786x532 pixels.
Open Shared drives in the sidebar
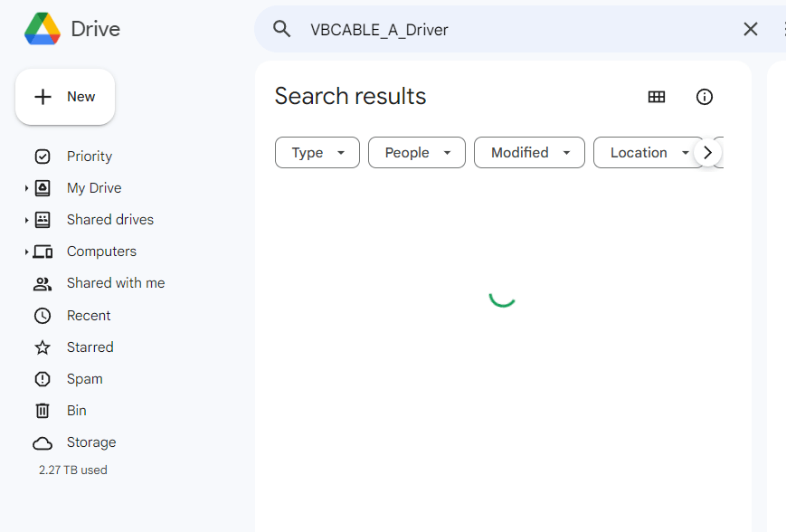click(x=110, y=220)
